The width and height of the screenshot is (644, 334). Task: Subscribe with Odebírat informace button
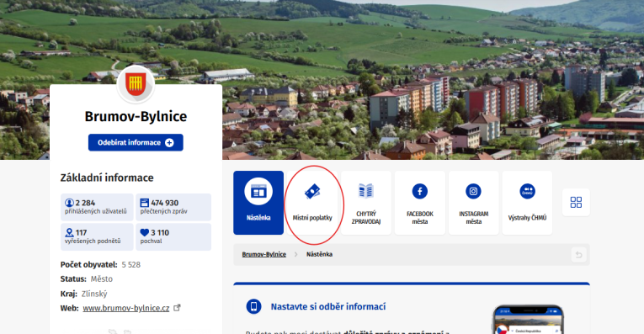point(136,142)
